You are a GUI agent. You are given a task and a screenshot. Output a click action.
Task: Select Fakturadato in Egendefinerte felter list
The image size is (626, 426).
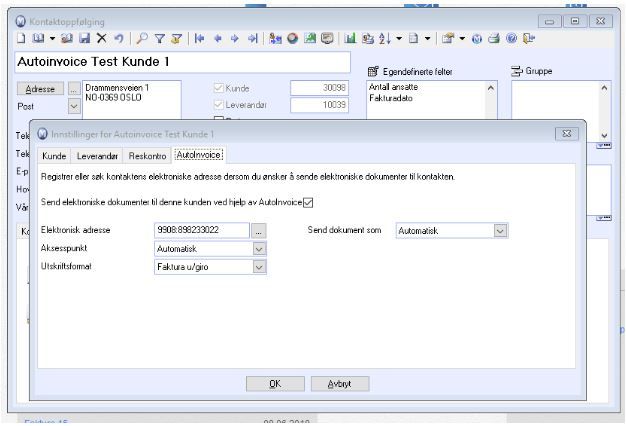[x=391, y=98]
